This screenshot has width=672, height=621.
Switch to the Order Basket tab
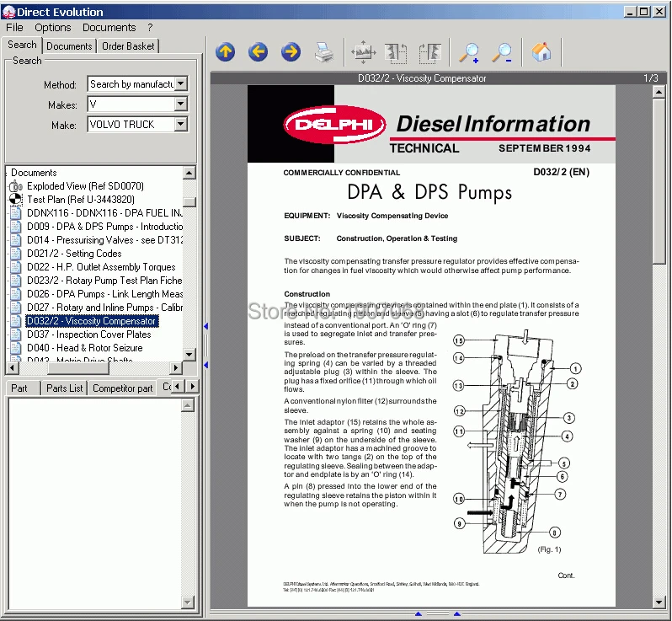point(128,46)
